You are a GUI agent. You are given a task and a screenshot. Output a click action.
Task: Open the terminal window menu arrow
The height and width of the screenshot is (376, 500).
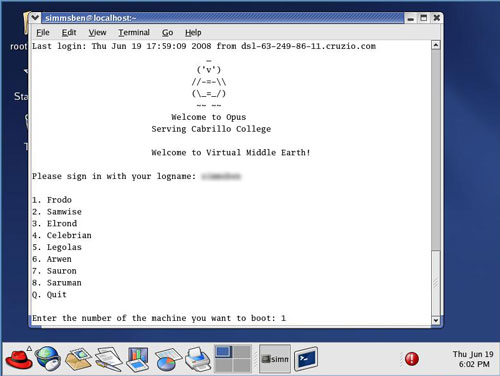(35, 18)
